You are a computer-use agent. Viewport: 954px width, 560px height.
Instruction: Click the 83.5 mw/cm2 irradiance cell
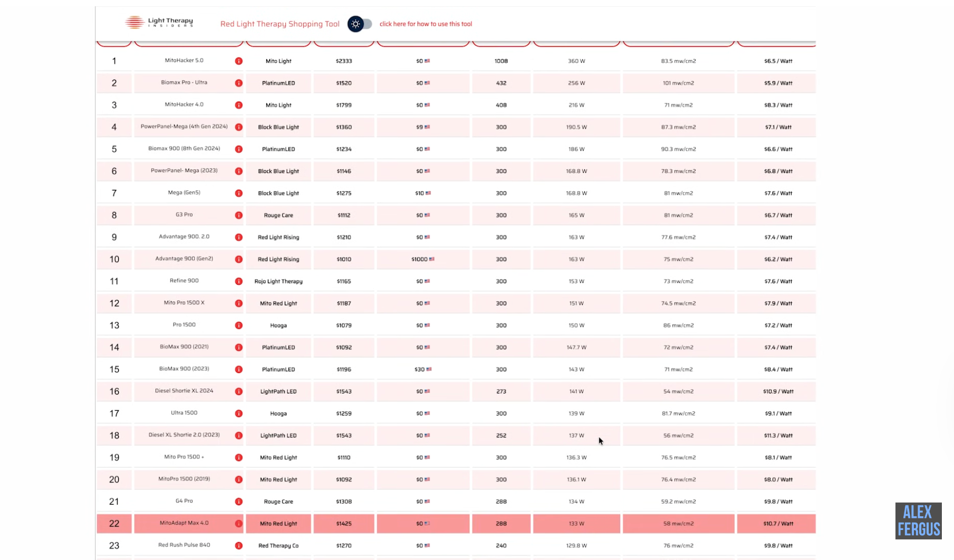[678, 61]
